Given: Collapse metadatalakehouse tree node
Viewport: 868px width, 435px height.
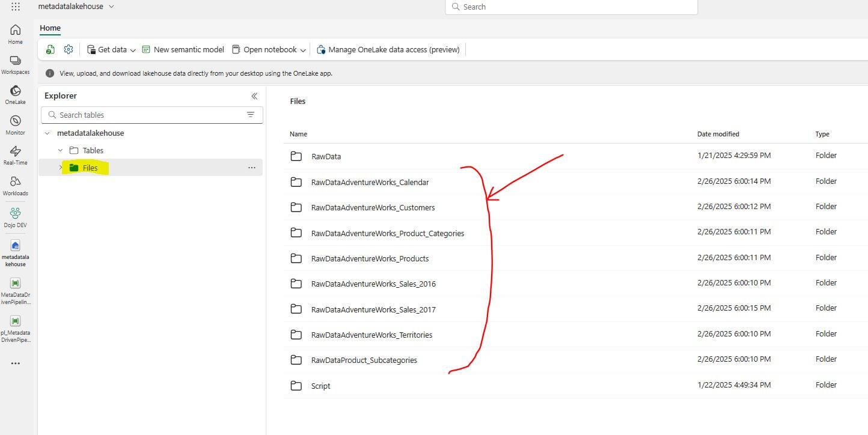Looking at the screenshot, I should click(47, 133).
